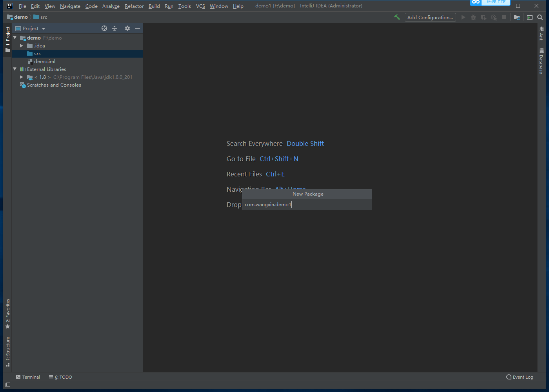Open the Database side panel
The height and width of the screenshot is (392, 549).
[x=541, y=61]
